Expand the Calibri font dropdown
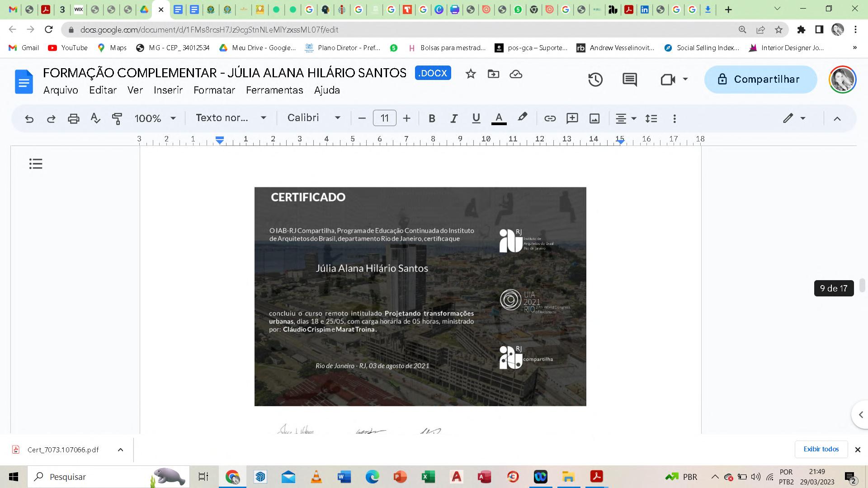 coord(314,118)
